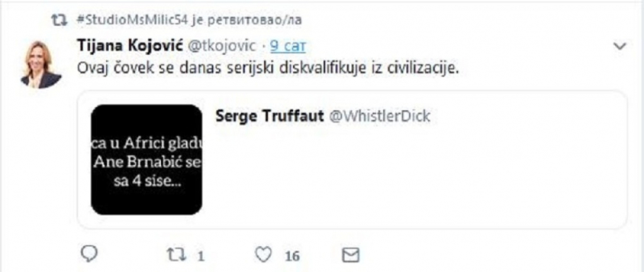Open the black quoted tweet image thumbnail
Viewport: 644px width, 272px height.
click(x=146, y=159)
